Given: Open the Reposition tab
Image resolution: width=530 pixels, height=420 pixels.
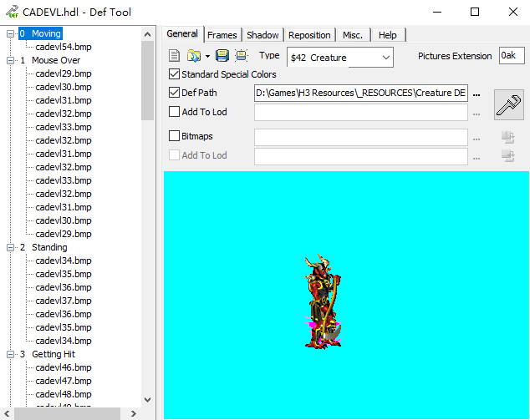Looking at the screenshot, I should pos(309,35).
